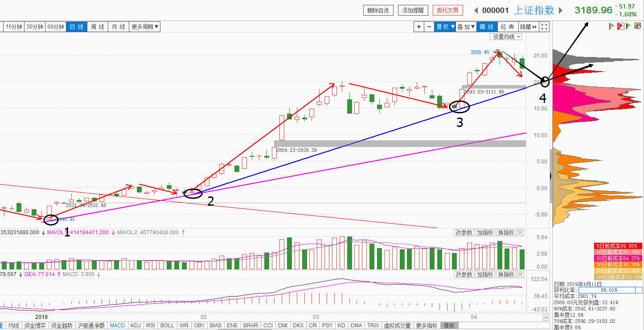Viewport: 644px width, 330px height.
Task: Click 上证指数 stock name
Action: pos(534,10)
